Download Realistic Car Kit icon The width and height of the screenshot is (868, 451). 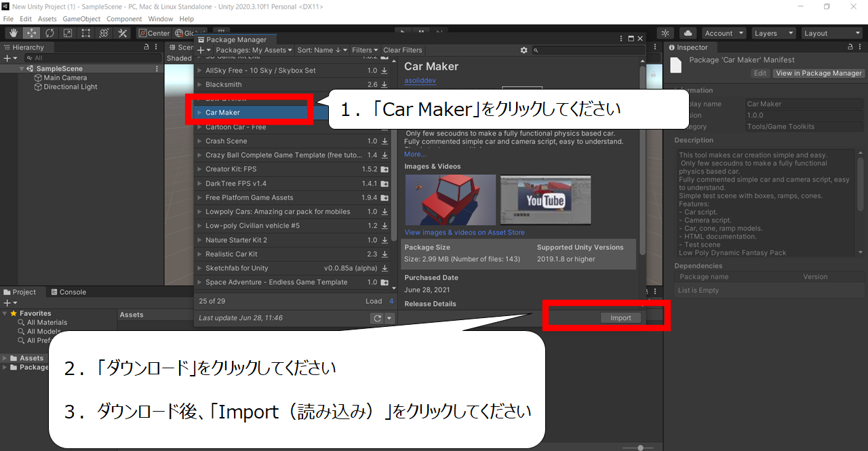pyautogui.click(x=384, y=254)
